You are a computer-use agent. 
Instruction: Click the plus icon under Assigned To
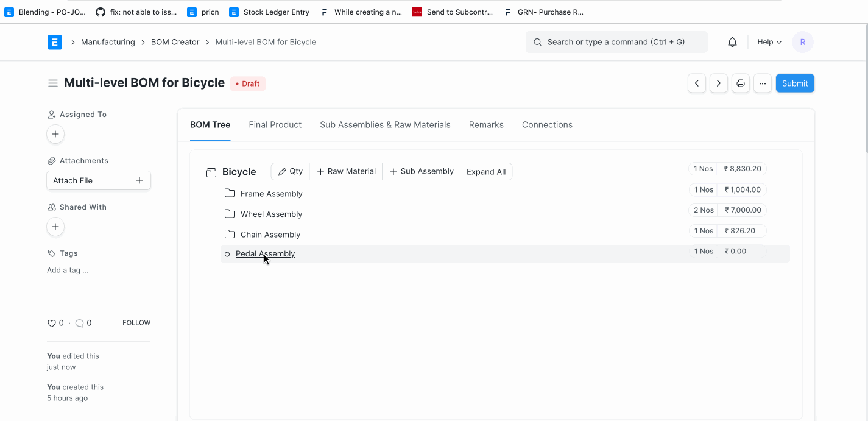(x=55, y=134)
